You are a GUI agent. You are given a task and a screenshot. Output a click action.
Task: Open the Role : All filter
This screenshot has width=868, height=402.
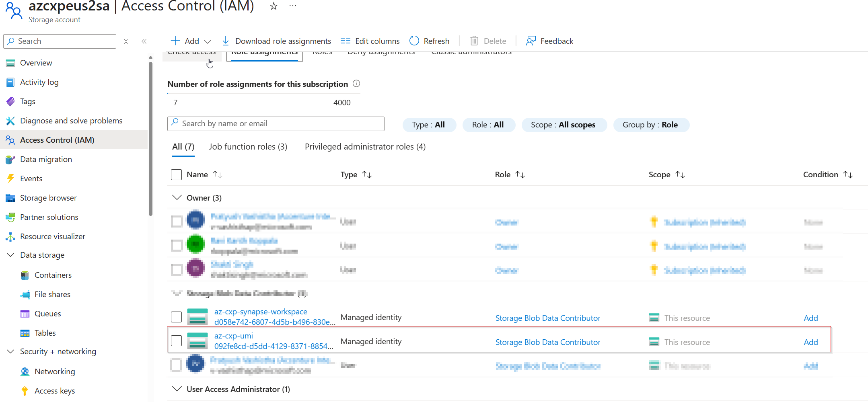(488, 125)
